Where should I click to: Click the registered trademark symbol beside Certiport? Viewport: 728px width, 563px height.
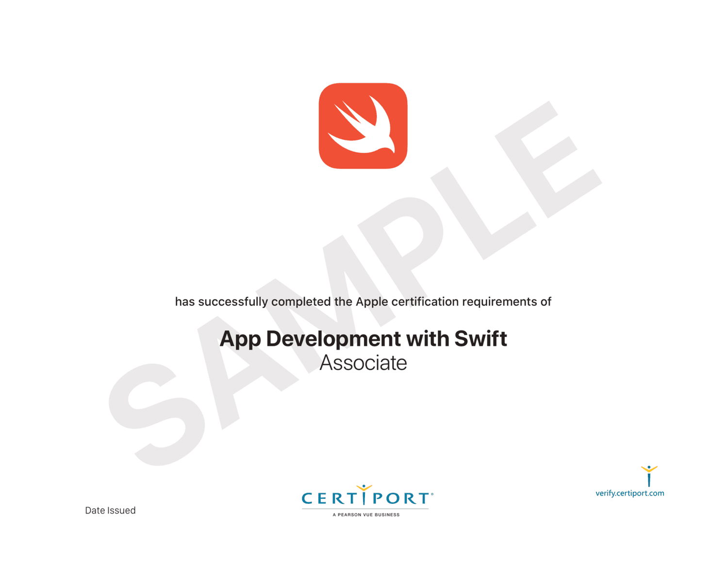pos(432,494)
